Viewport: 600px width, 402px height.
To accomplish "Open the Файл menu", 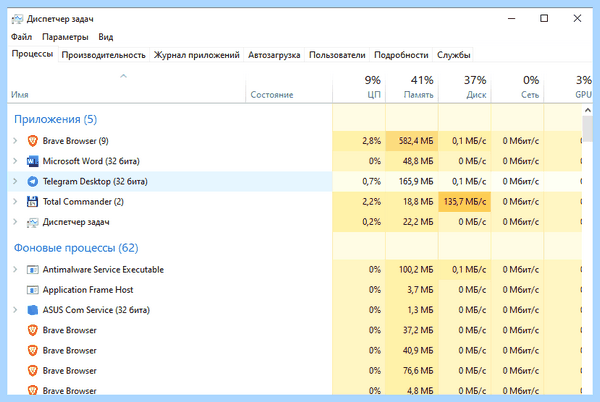I will coord(21,37).
